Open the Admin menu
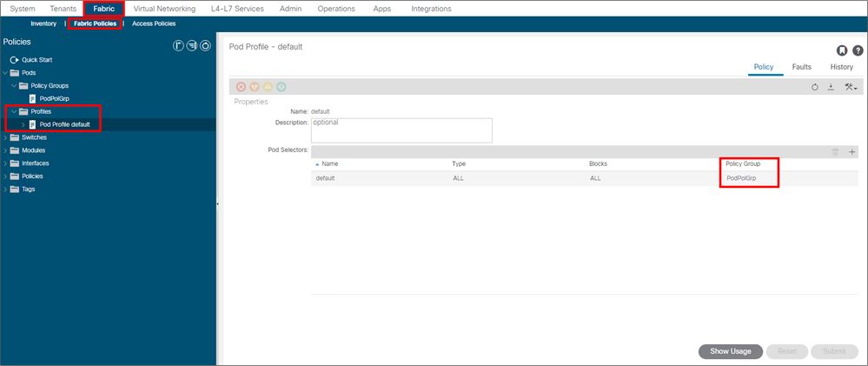The width and height of the screenshot is (868, 366). (291, 9)
